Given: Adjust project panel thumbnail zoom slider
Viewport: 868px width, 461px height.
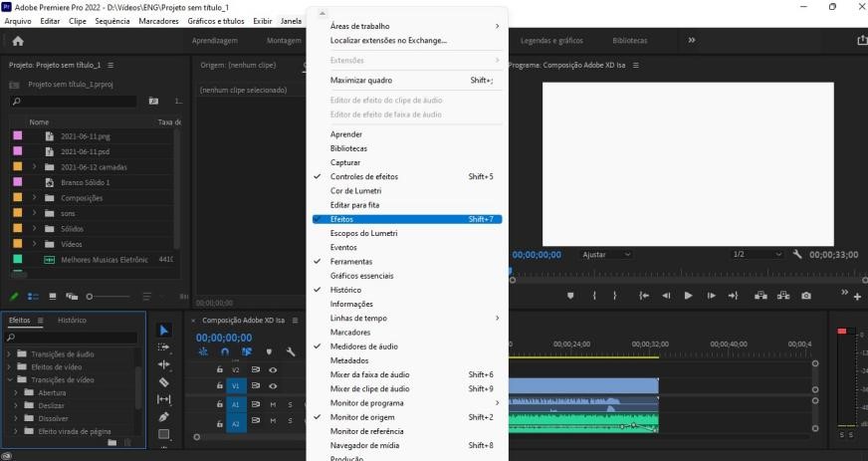Looking at the screenshot, I should click(x=108, y=297).
